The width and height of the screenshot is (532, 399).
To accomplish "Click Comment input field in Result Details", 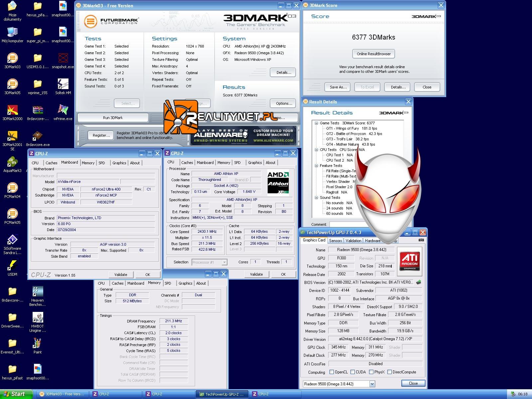I will pos(347,224).
